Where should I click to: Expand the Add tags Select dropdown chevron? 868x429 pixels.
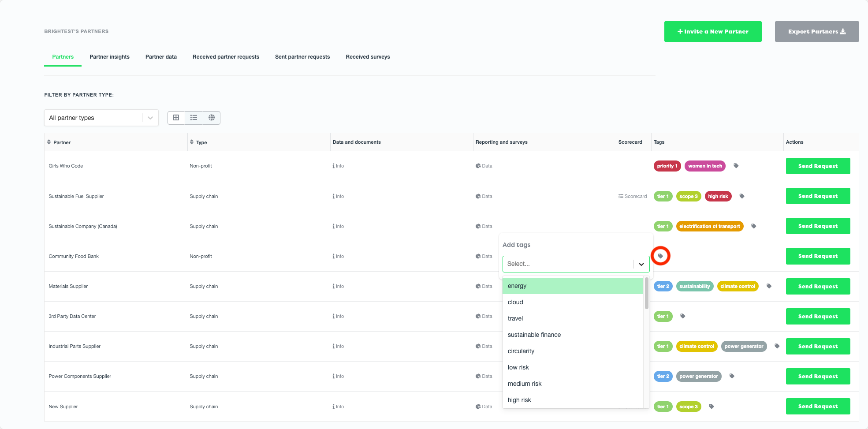(x=641, y=264)
